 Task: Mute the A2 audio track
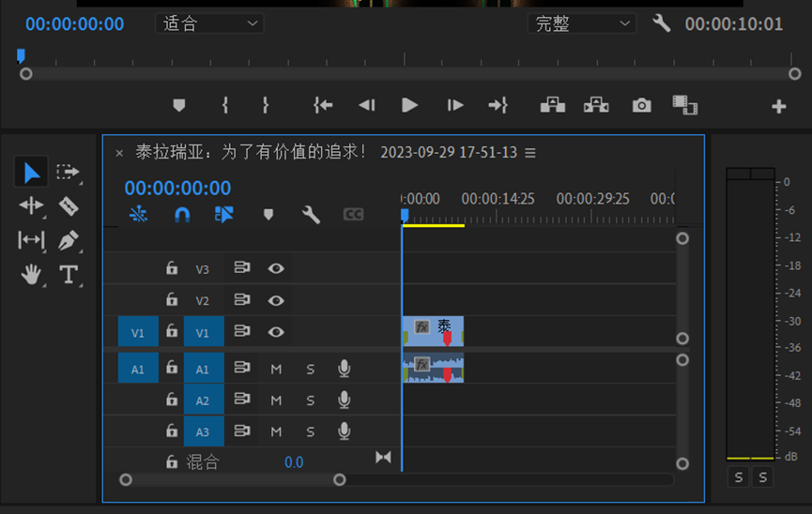276,401
